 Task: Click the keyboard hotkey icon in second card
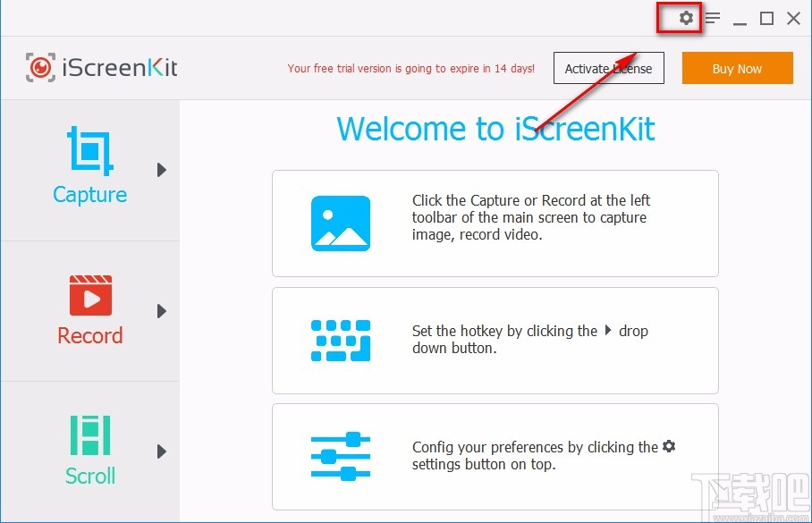coord(341,341)
